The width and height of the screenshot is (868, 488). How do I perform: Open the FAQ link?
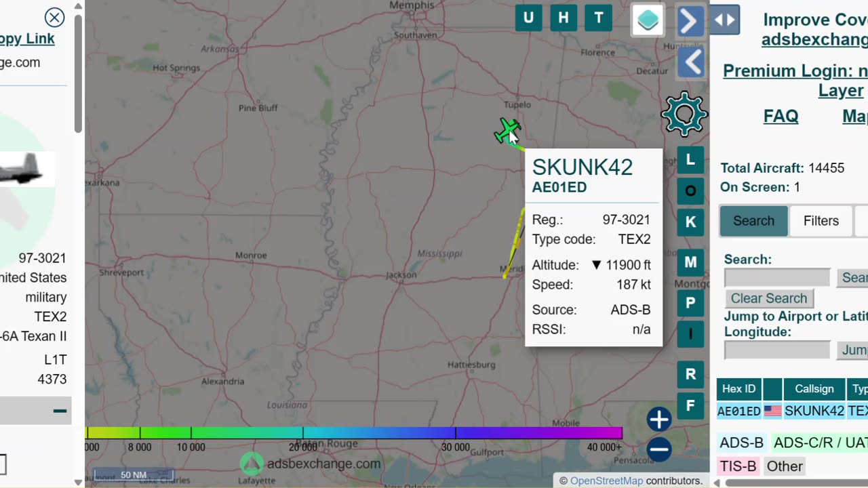(781, 116)
